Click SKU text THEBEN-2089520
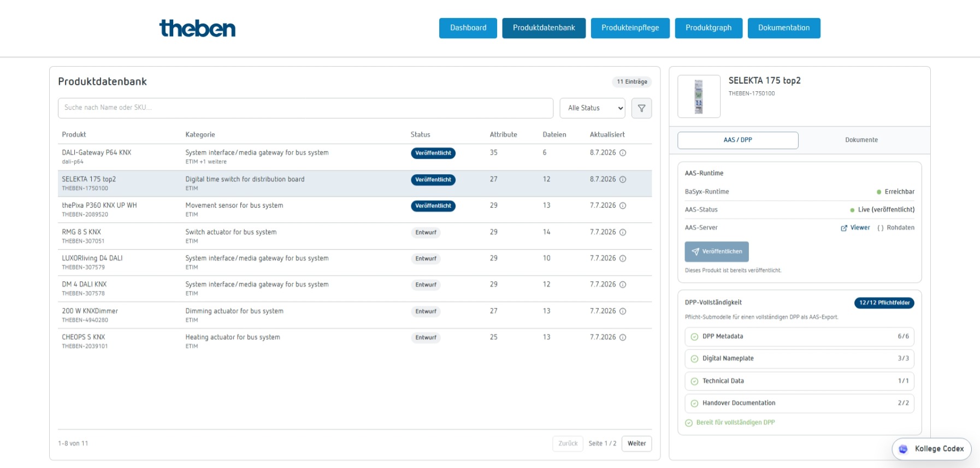Viewport: 980px width, 468px height. click(x=85, y=215)
